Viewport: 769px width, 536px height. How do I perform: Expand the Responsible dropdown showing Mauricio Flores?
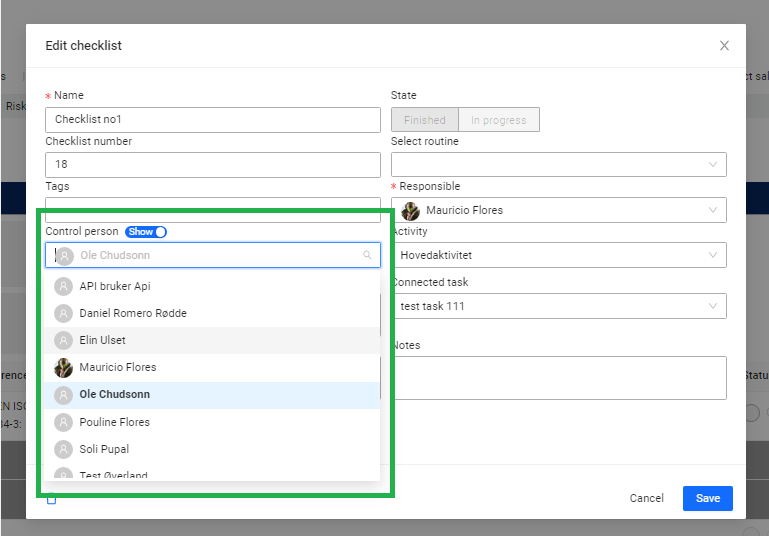(558, 210)
